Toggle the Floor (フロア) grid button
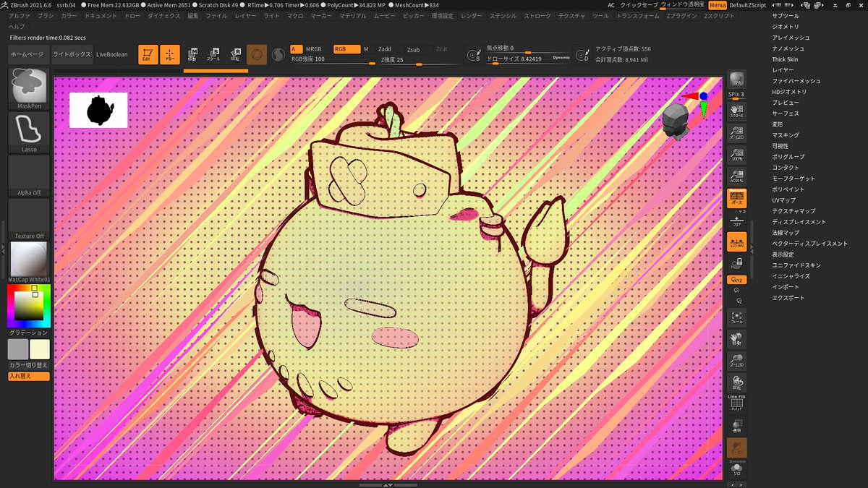The image size is (868, 488). click(737, 221)
